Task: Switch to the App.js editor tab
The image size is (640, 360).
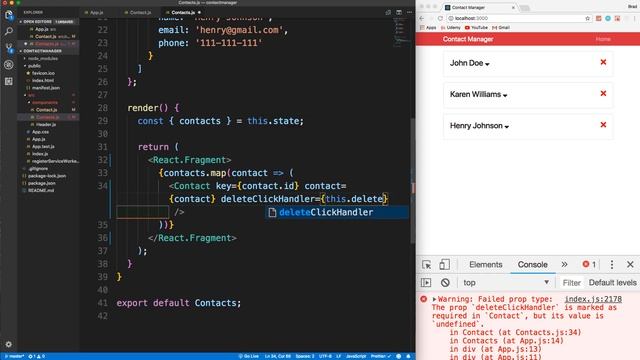Action: click(97, 13)
